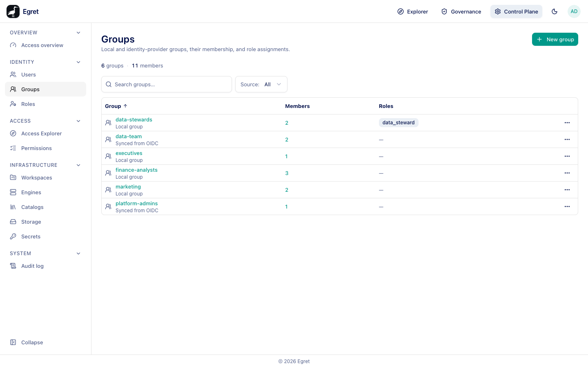Collapse the Overview sidebar section
588x368 pixels.
click(78, 33)
